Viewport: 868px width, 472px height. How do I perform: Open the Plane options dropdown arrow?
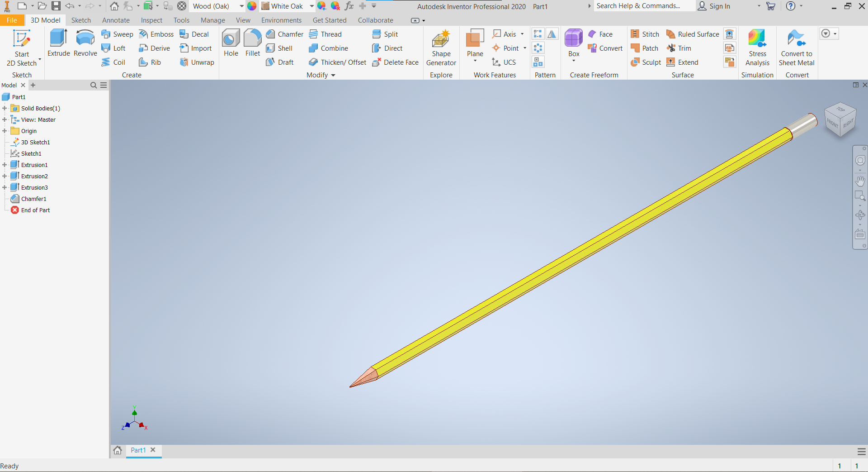coord(475,61)
